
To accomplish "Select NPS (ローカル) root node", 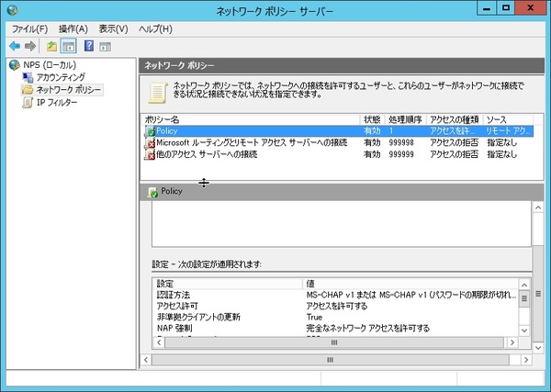I will coord(50,65).
